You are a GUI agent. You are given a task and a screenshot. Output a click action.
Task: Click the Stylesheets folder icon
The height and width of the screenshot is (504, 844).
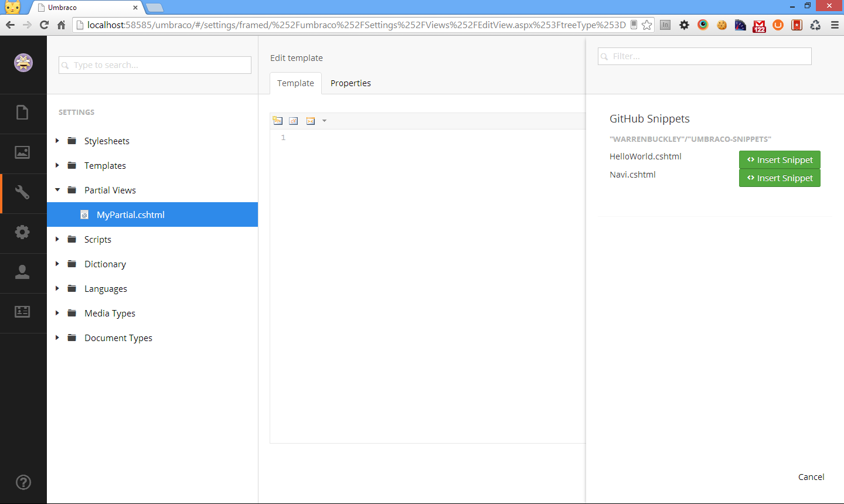72,141
